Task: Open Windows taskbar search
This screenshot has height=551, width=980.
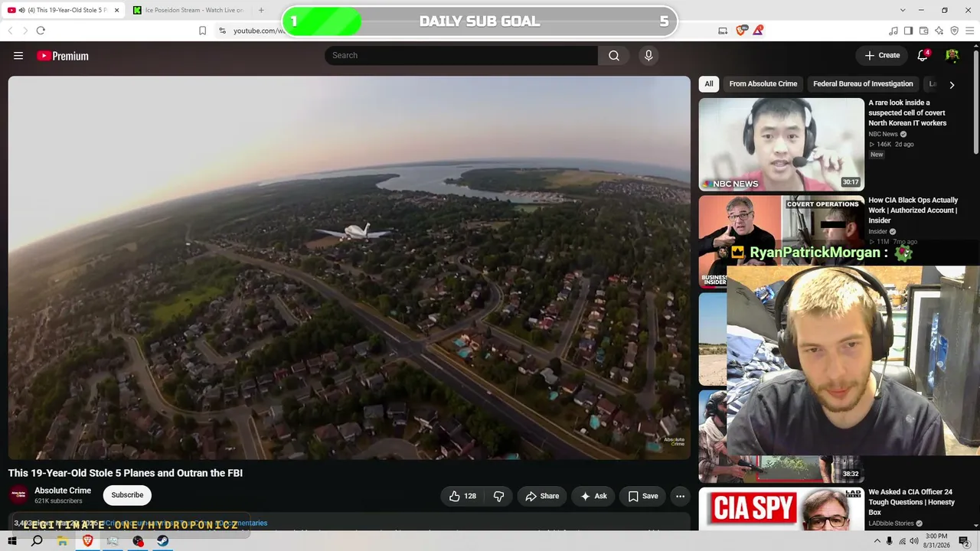Action: 37,541
